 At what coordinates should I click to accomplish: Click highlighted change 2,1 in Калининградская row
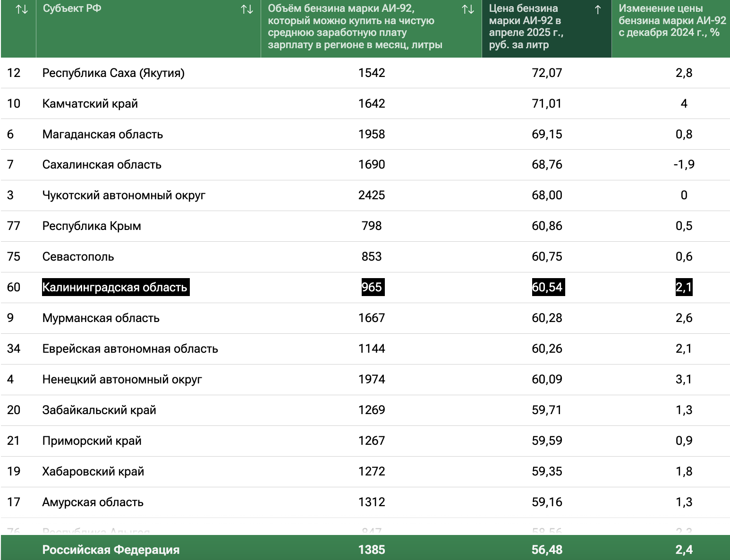(684, 287)
